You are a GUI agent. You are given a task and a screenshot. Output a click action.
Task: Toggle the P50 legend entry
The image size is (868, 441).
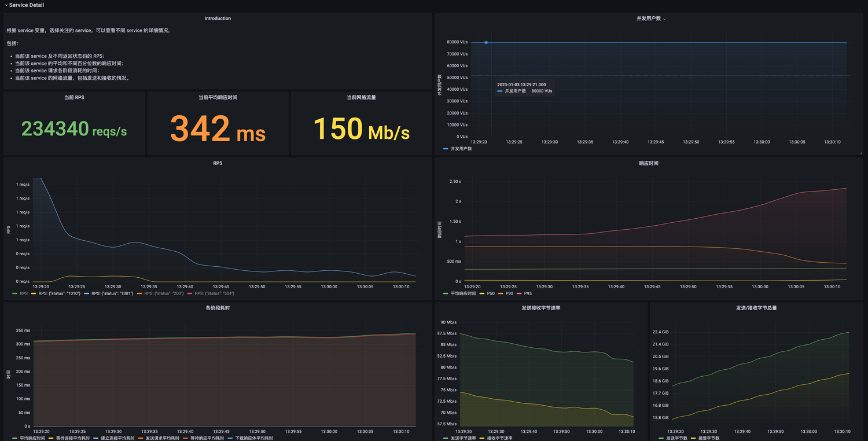[490, 293]
